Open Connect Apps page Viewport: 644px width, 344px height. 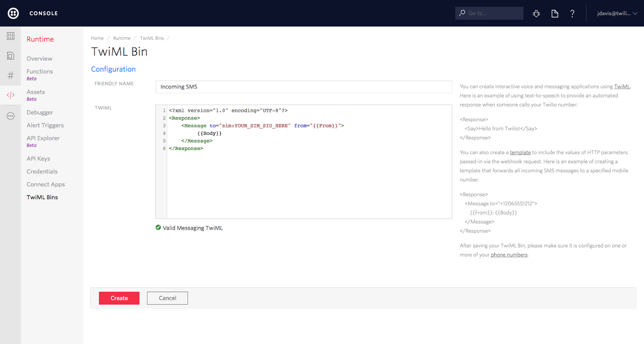click(x=45, y=184)
